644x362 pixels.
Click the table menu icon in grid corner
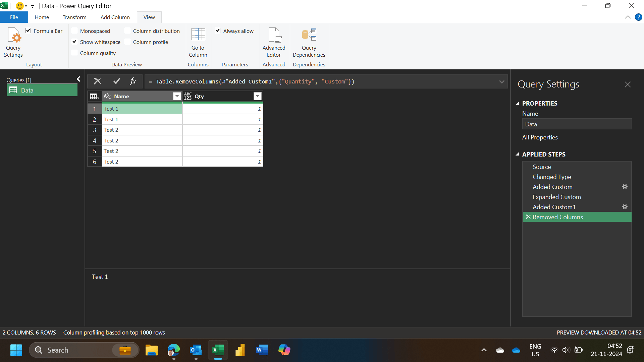tap(95, 97)
